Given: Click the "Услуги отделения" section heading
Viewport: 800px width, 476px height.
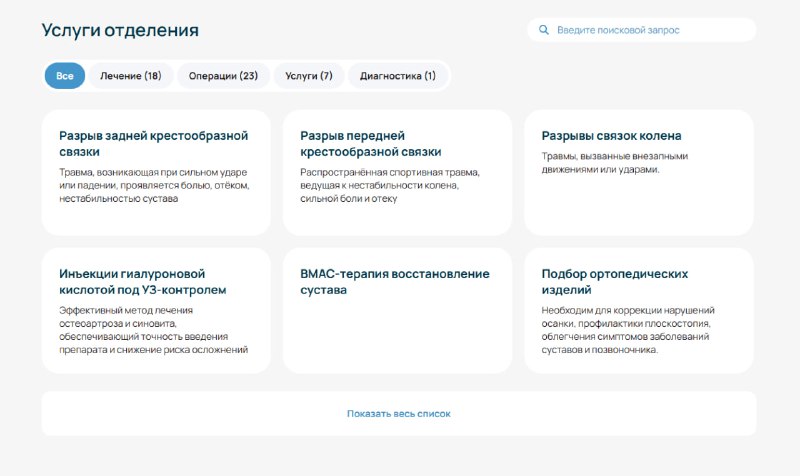Looking at the screenshot, I should (x=120, y=30).
